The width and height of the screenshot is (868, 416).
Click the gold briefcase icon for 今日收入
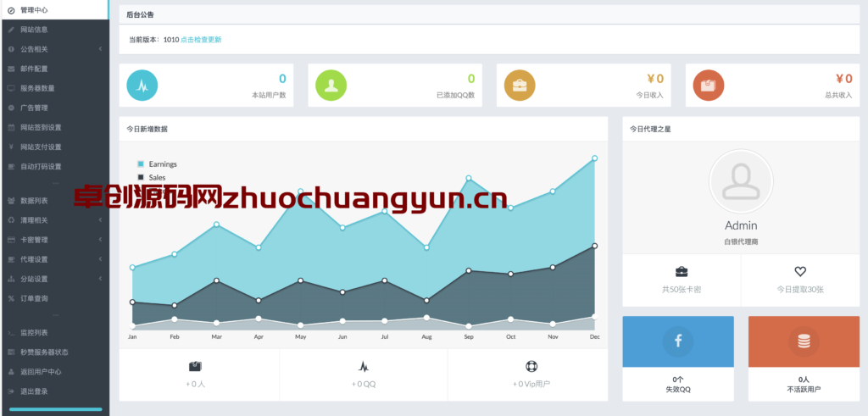520,86
